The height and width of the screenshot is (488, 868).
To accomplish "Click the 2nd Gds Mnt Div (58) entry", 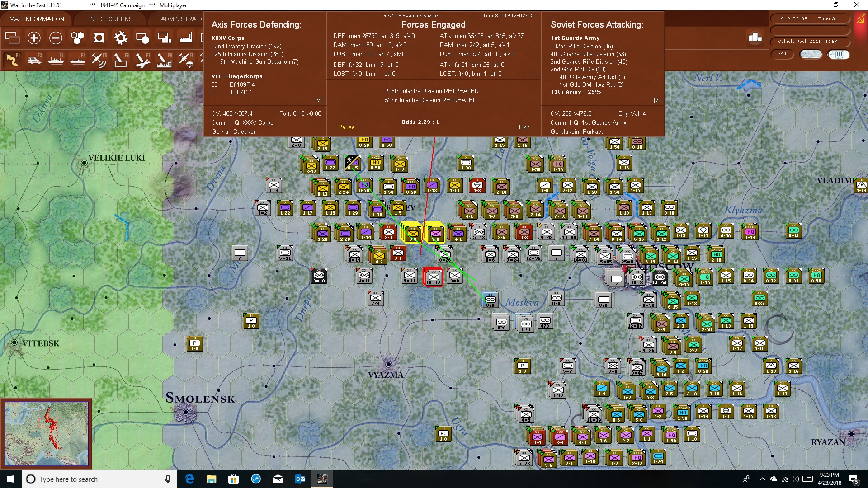I will 578,69.
